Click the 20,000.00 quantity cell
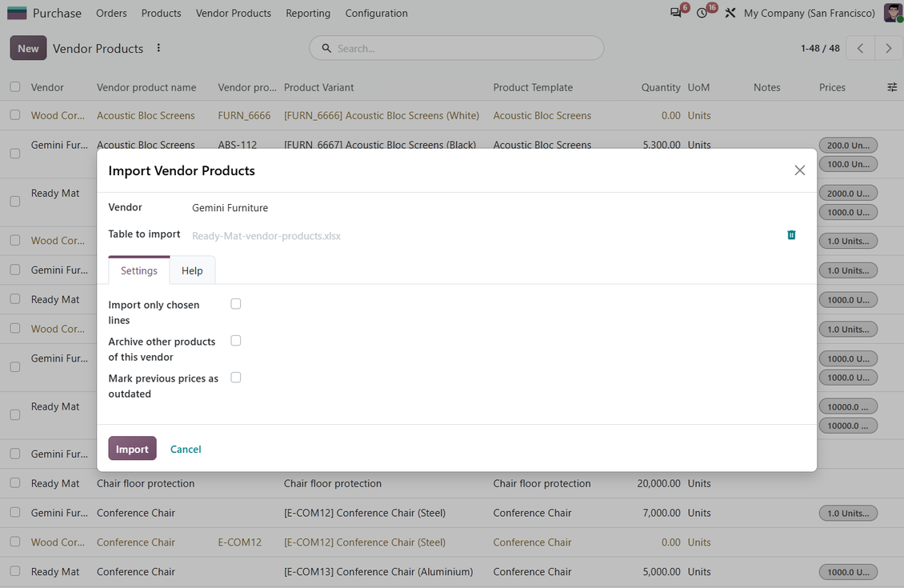 click(658, 483)
